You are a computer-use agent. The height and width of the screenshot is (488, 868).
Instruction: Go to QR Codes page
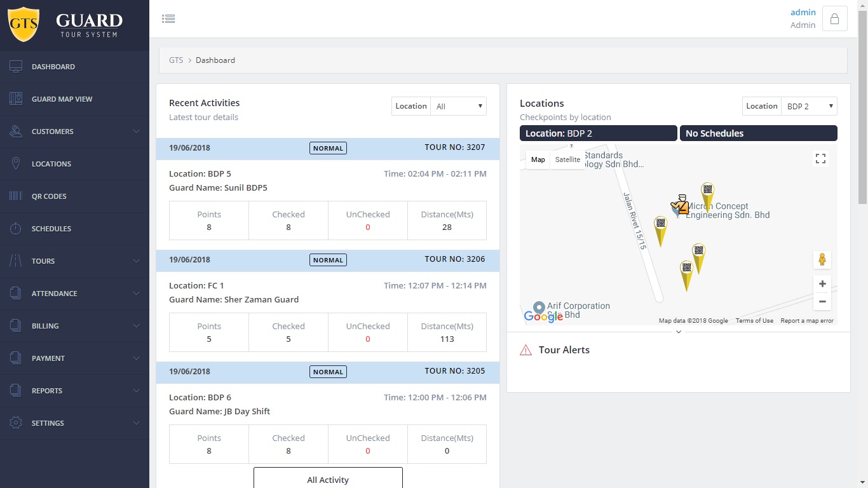(49, 196)
